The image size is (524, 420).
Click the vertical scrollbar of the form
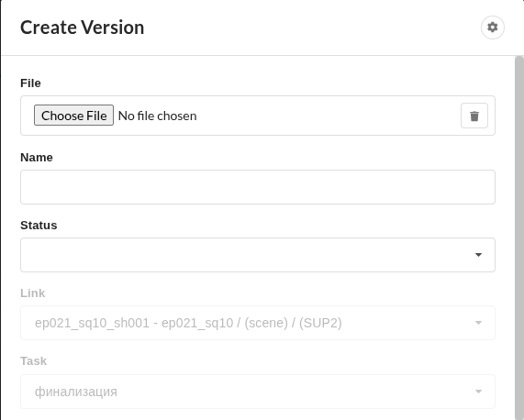[519, 238]
